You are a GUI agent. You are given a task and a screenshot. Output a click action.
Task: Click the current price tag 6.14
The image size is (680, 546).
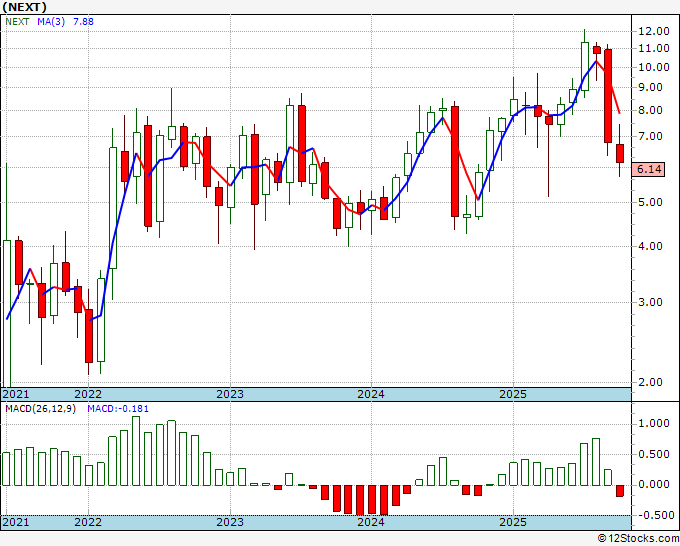pos(649,169)
